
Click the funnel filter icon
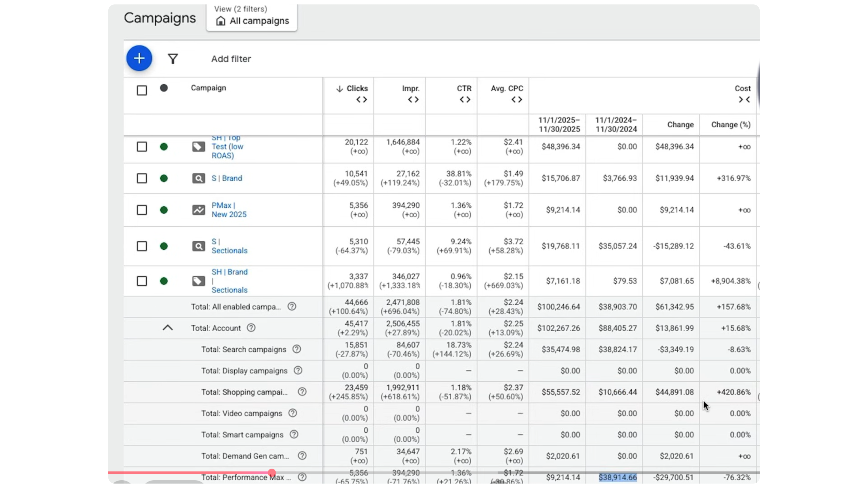[x=173, y=59]
